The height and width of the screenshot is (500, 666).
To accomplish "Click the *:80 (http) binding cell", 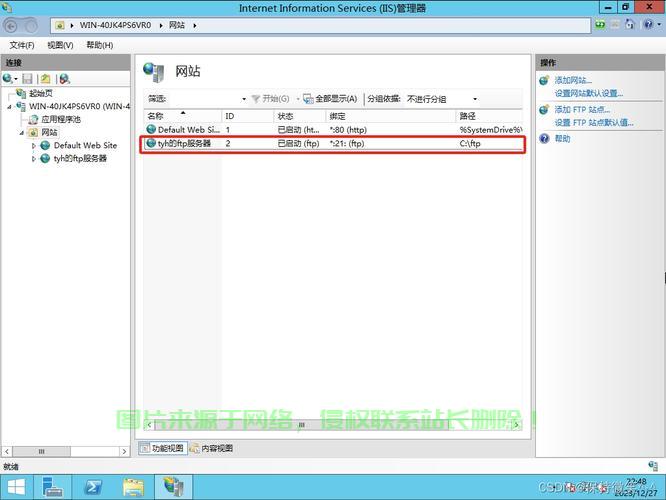I will tap(348, 130).
